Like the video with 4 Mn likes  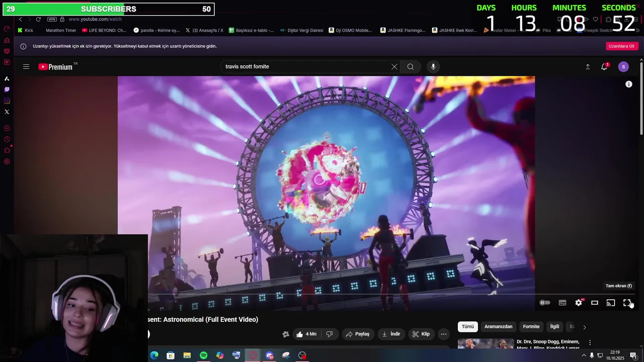[x=306, y=334]
